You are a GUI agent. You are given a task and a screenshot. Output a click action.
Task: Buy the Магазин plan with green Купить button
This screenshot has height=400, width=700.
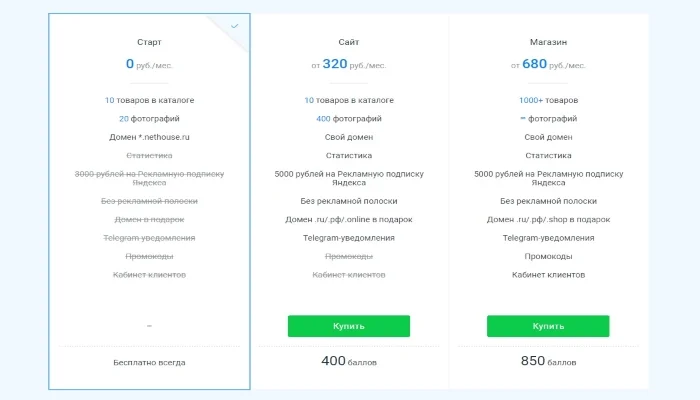(548, 326)
